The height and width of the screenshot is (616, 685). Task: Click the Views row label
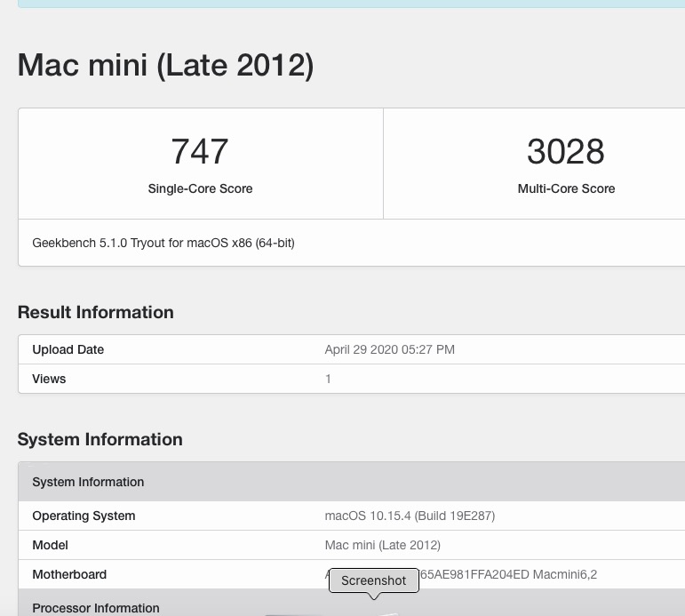[49, 379]
